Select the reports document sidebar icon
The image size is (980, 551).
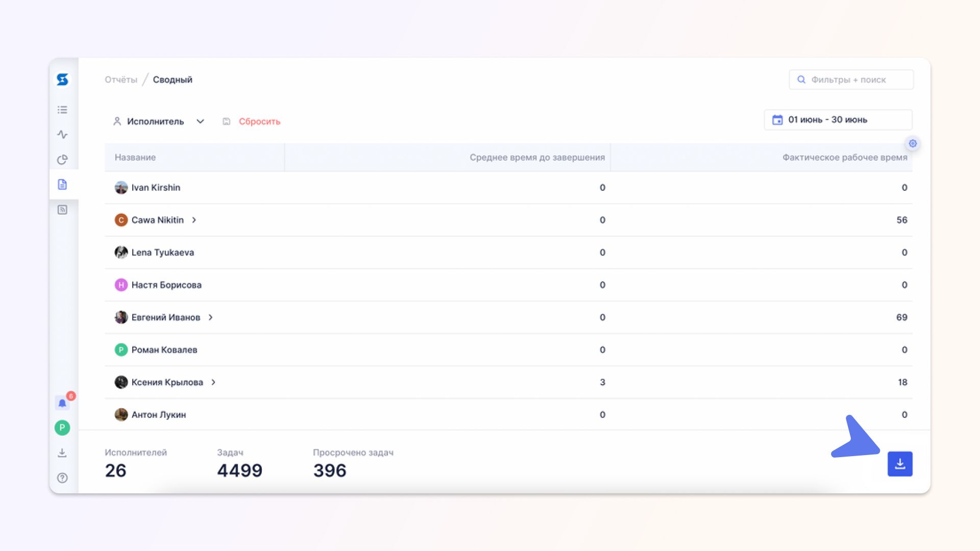tap(62, 184)
